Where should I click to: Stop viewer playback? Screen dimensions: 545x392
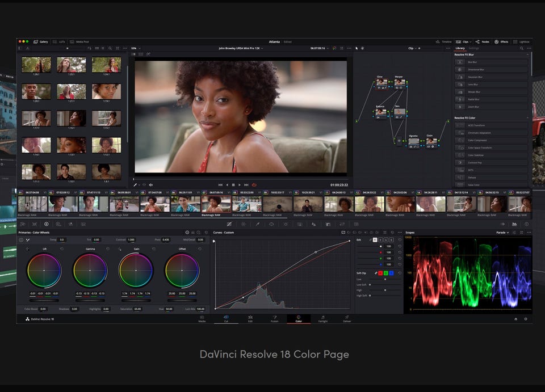[x=233, y=185]
